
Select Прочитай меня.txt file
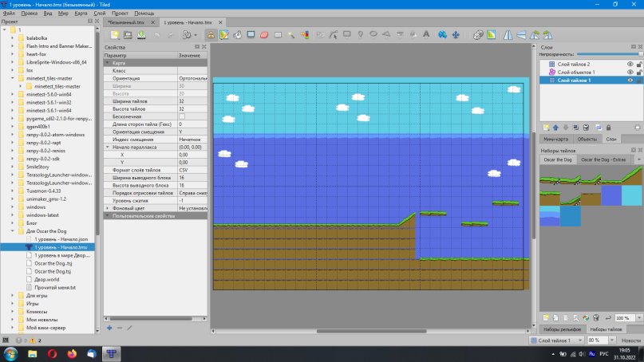click(54, 288)
